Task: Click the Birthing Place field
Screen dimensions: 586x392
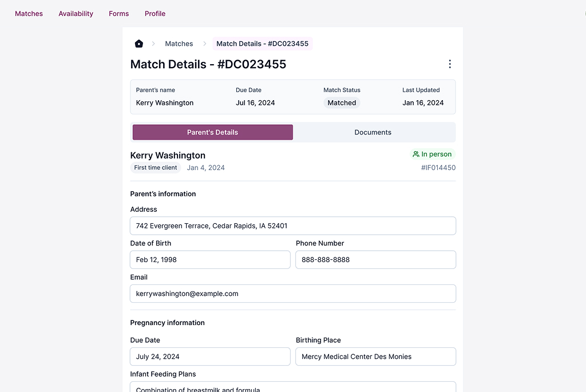Action: [x=375, y=357]
